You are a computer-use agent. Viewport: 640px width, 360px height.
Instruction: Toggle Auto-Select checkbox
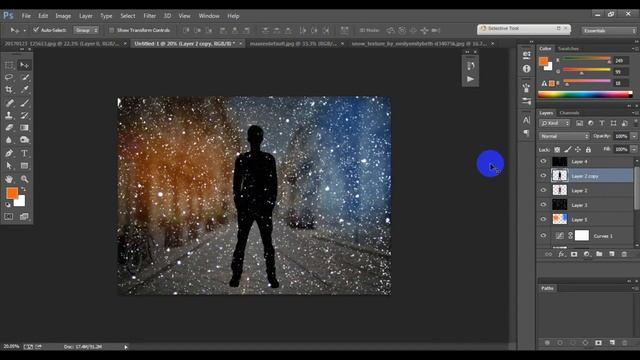pos(36,30)
